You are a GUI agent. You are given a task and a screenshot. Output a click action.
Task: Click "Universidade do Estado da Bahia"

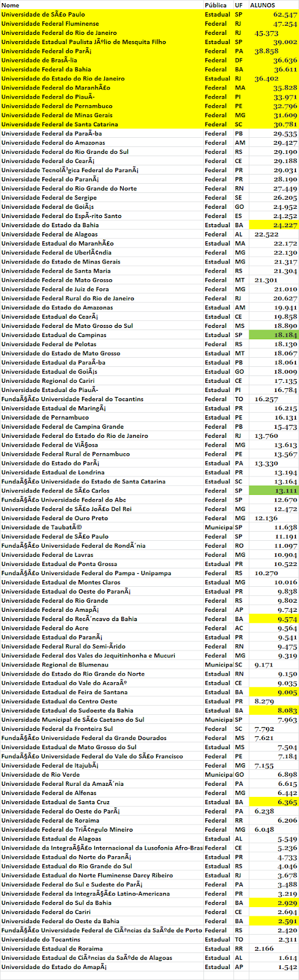(x=50, y=225)
